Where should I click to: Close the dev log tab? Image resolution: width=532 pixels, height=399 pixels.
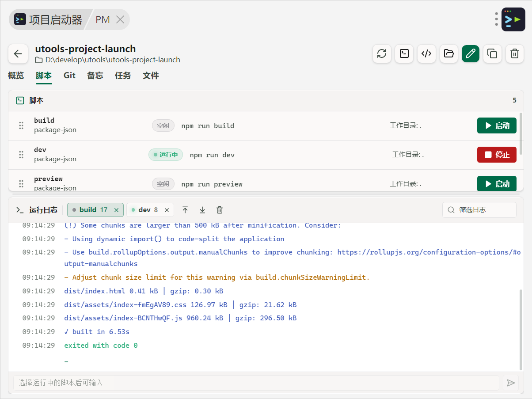[167, 210]
